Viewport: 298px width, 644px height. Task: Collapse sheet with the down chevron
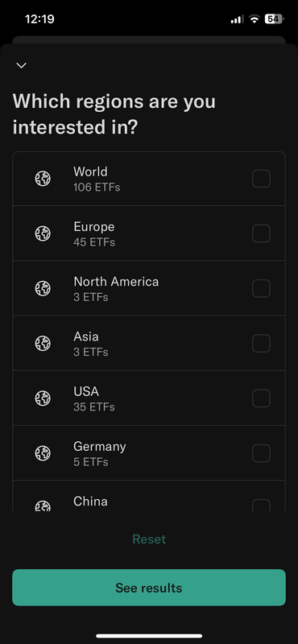(21, 65)
